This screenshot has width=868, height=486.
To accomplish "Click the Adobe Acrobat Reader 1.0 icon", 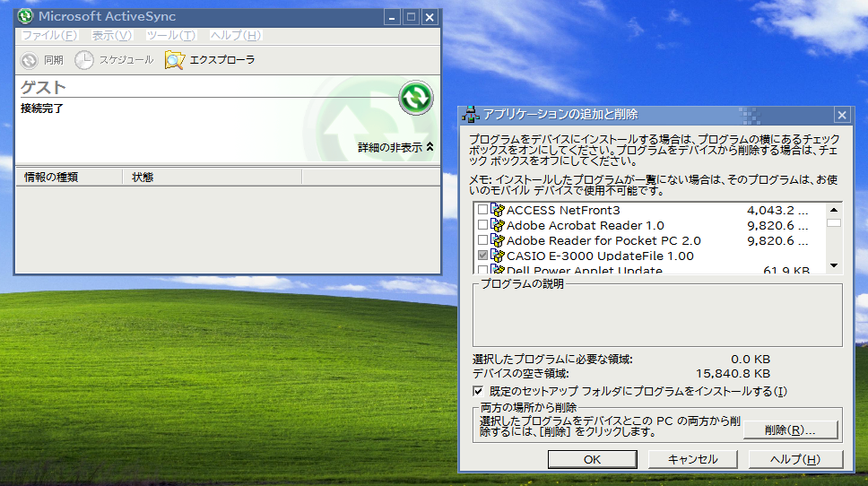I will point(498,225).
